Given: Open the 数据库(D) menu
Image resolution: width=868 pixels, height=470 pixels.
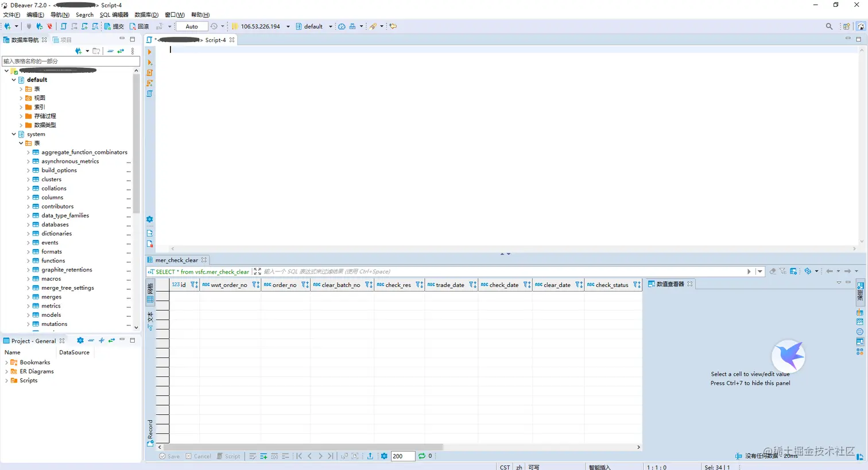Looking at the screenshot, I should (146, 15).
